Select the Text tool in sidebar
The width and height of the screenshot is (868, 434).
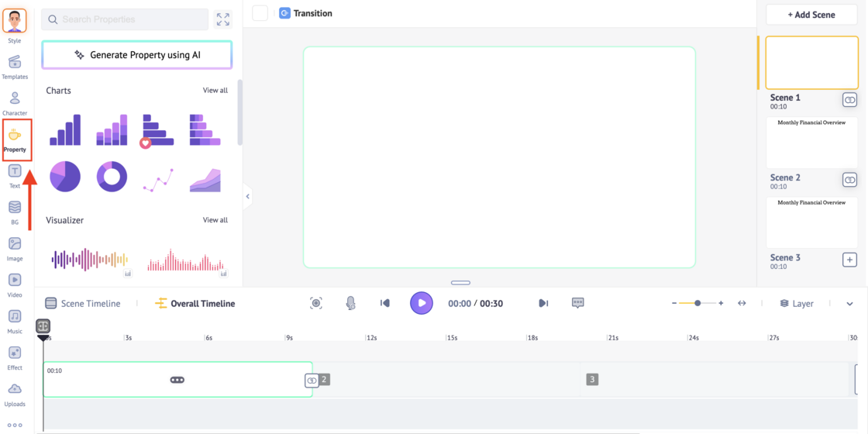point(15,176)
